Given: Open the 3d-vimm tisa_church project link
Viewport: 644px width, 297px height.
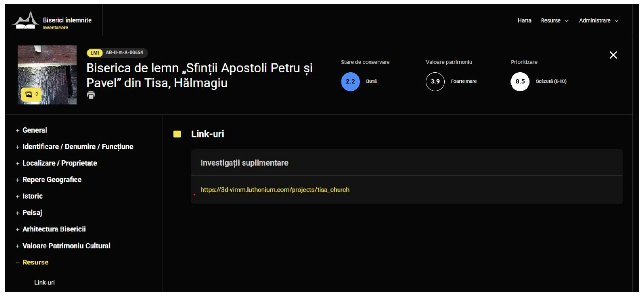Looking at the screenshot, I should (275, 190).
